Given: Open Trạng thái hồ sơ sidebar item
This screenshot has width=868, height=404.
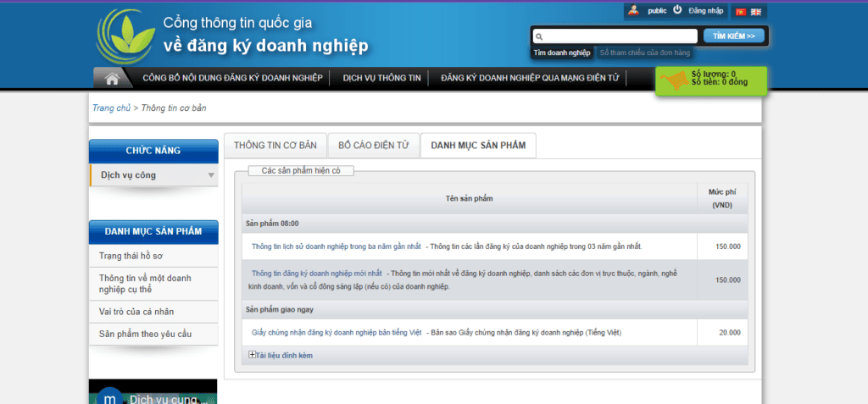Looking at the screenshot, I should click(131, 256).
